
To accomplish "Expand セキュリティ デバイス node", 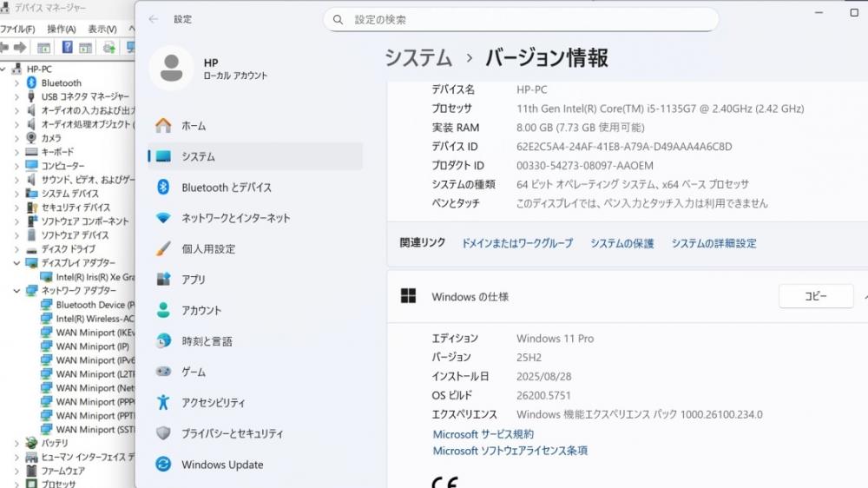I will click(x=16, y=208).
